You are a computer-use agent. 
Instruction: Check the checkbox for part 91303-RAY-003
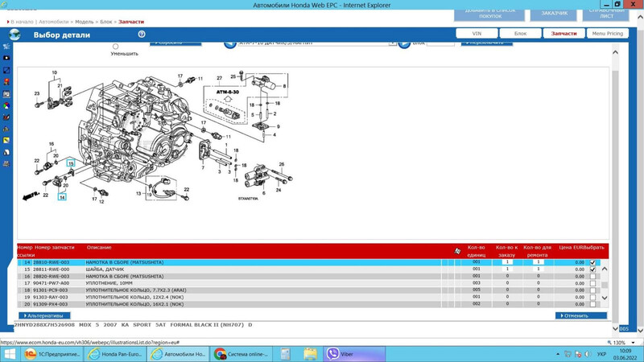click(x=592, y=297)
